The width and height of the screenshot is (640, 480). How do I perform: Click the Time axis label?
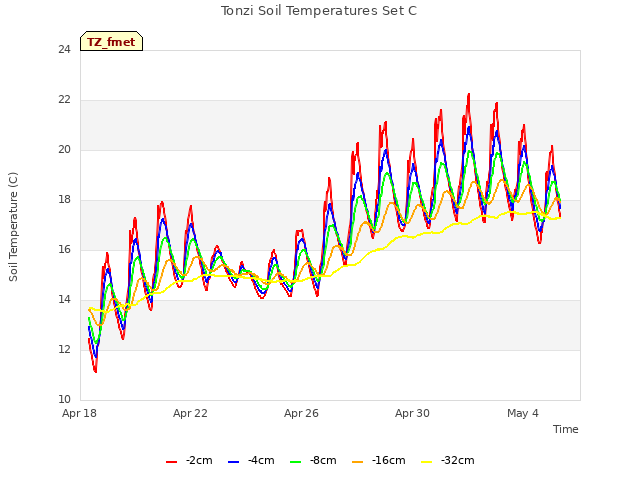click(x=565, y=429)
